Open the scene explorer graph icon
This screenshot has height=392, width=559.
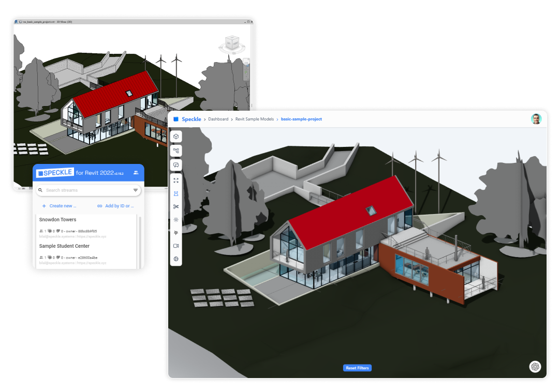[176, 150]
